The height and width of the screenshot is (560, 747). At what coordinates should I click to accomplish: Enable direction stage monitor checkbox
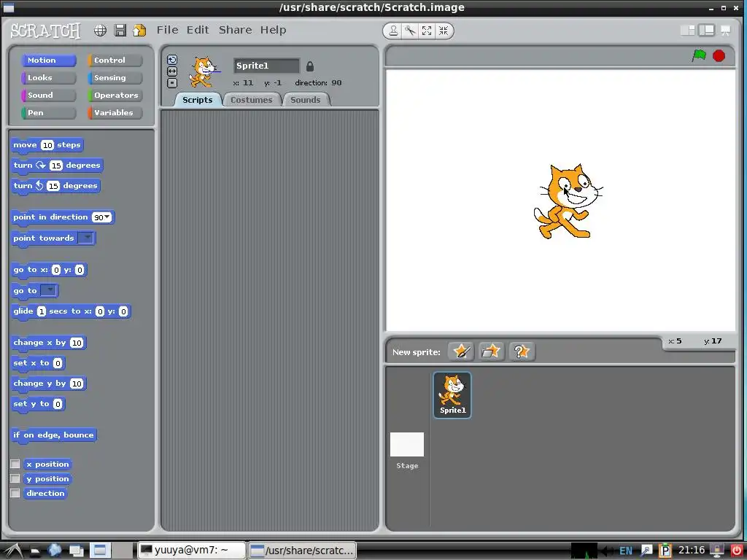15,493
